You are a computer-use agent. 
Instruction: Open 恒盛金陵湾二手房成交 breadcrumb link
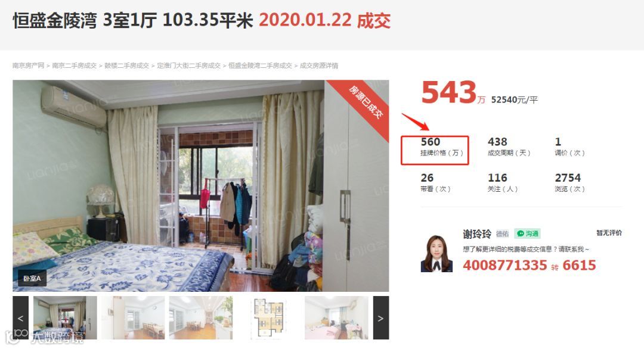click(x=260, y=66)
